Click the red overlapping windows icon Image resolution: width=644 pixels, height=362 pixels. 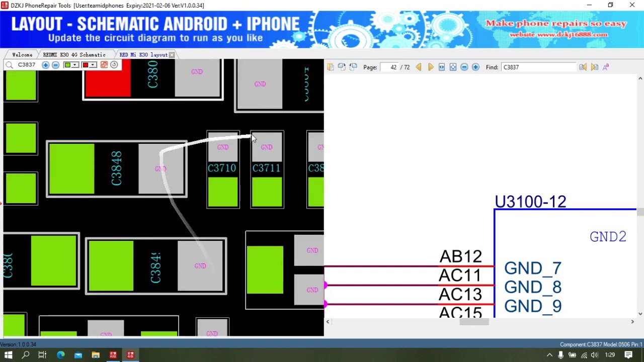[x=104, y=65]
